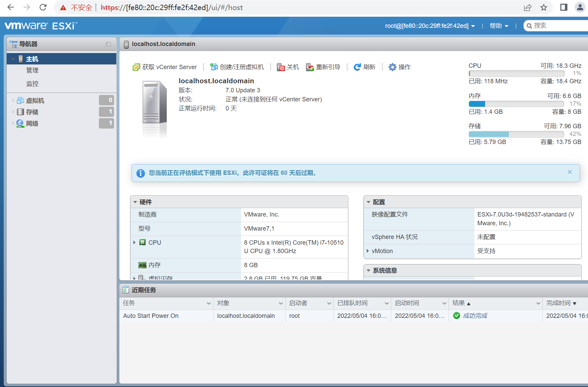The height and width of the screenshot is (387, 588).
Task: Click the Shut down host icon
Action: tap(281, 67)
